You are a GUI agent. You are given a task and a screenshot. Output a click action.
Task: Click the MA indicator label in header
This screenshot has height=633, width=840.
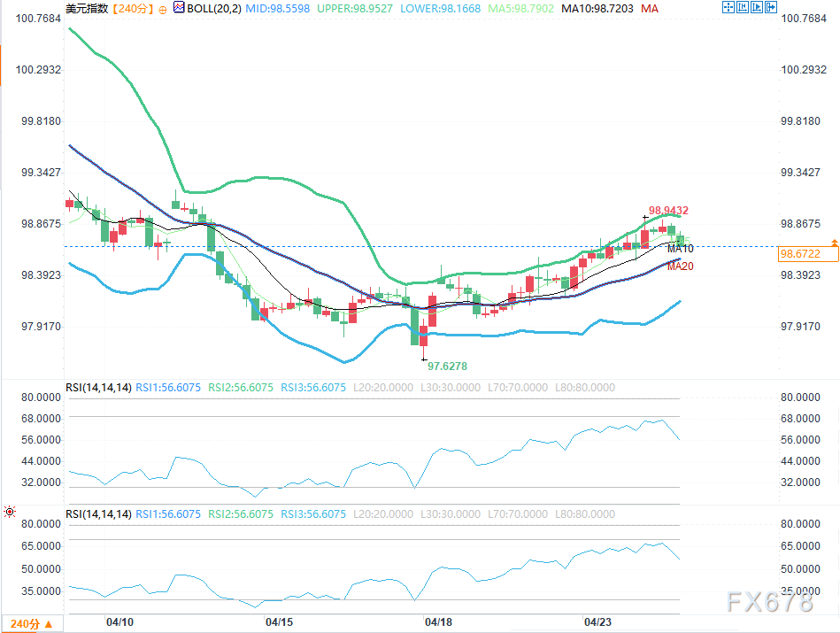pos(650,8)
